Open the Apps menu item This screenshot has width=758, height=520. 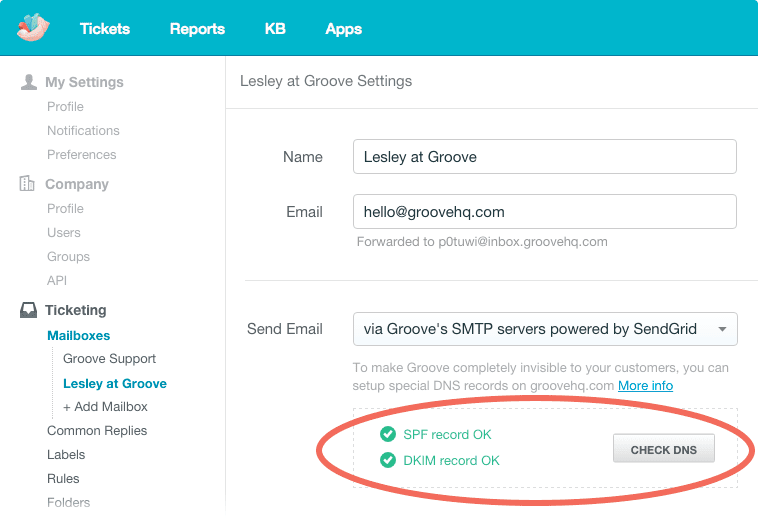pos(343,29)
